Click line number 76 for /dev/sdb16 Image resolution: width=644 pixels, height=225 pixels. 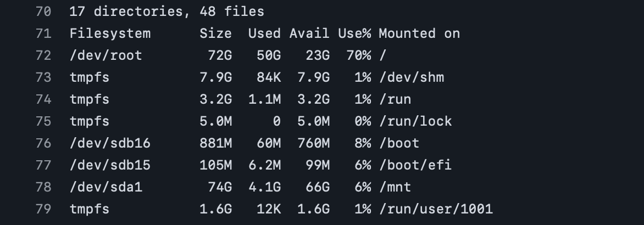(x=43, y=143)
